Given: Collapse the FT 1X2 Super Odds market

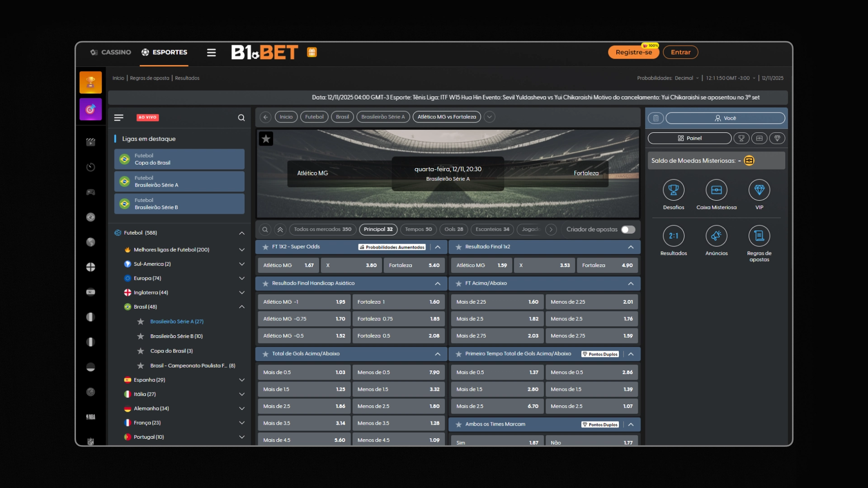Looking at the screenshot, I should (x=438, y=247).
